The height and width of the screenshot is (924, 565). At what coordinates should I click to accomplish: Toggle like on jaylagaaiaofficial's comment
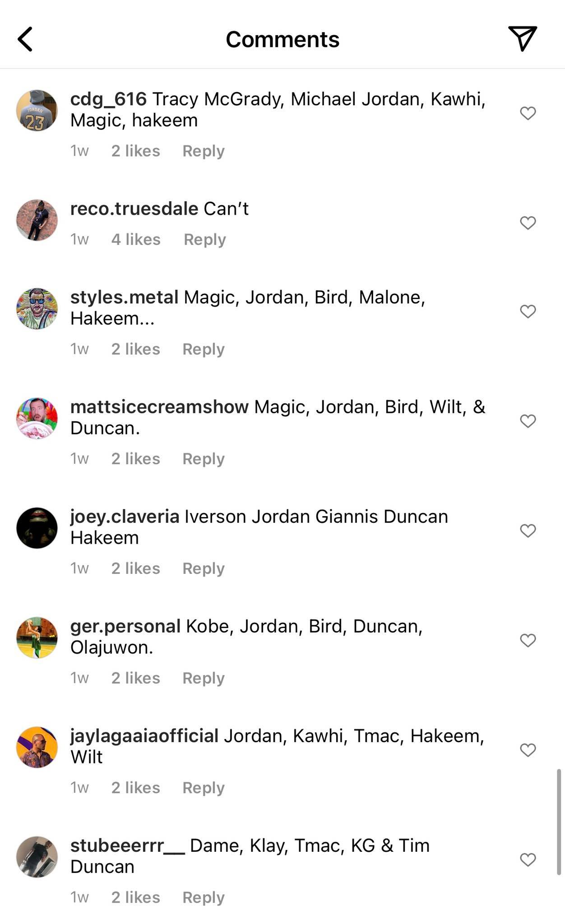[528, 749]
